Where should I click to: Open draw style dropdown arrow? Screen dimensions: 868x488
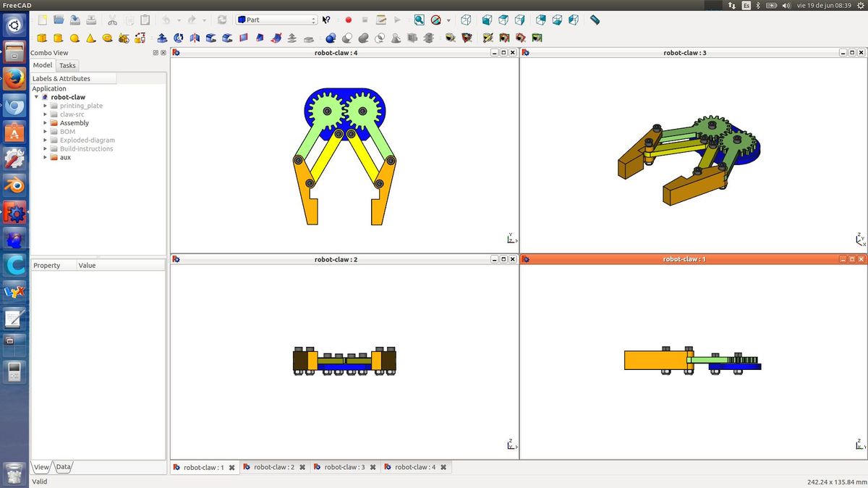click(x=448, y=20)
